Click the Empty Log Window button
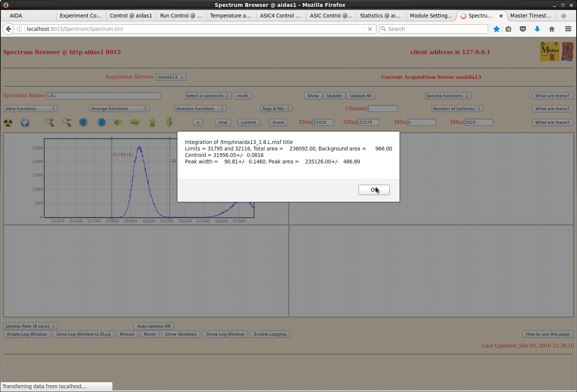 pos(27,334)
